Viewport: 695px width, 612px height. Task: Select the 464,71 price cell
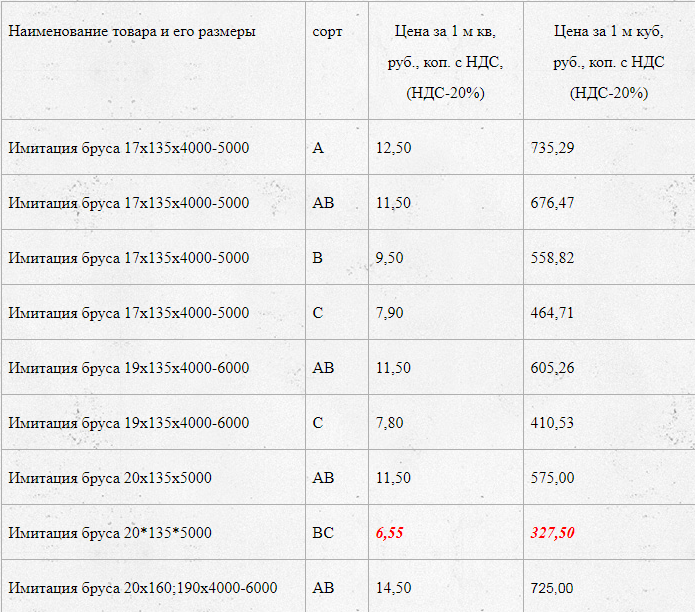(x=552, y=313)
